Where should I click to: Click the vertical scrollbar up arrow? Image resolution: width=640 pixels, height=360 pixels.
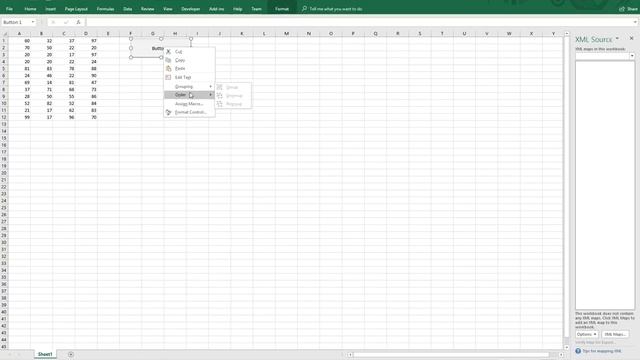coord(567,33)
